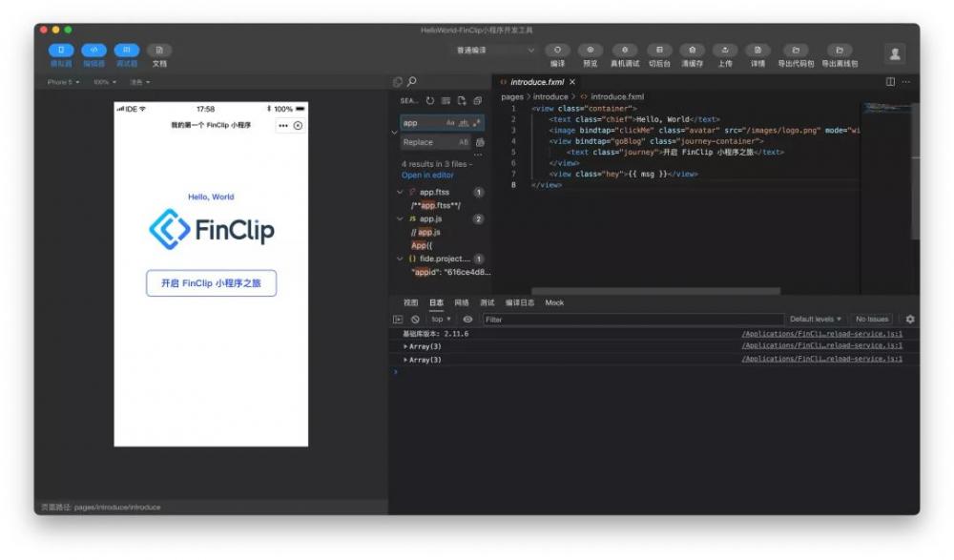Toggle the 调试器 debugger panel button

click(127, 50)
